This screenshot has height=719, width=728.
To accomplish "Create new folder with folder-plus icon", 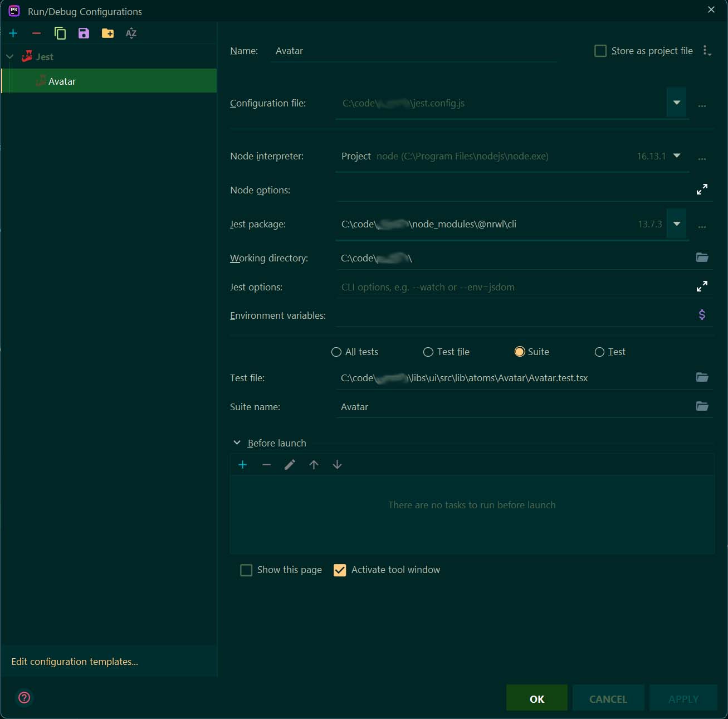I will point(108,33).
